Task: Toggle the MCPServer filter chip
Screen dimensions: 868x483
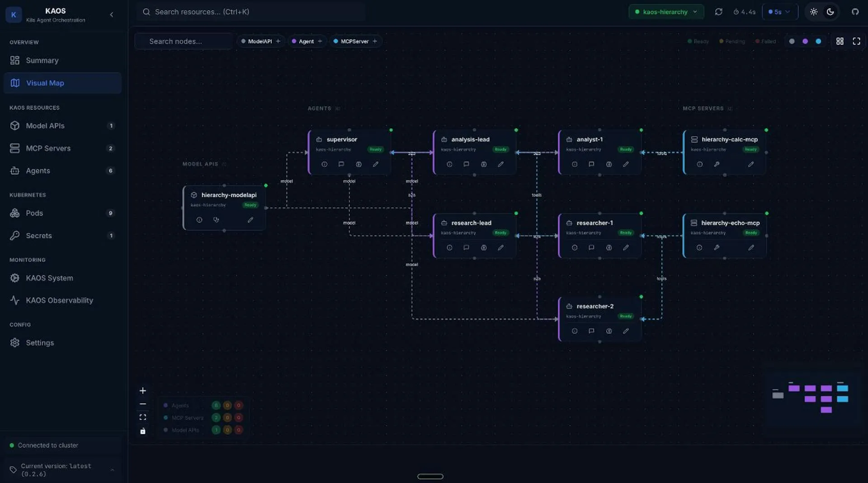Action: [355, 41]
